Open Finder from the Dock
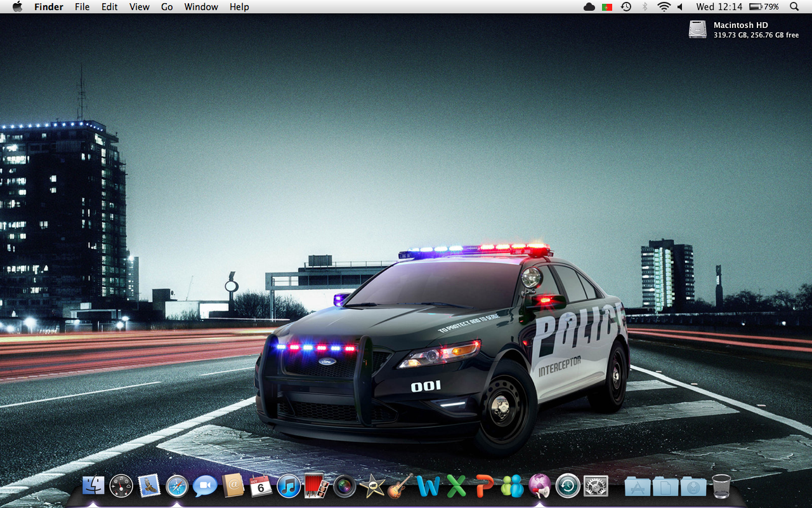The width and height of the screenshot is (812, 508). 93,486
